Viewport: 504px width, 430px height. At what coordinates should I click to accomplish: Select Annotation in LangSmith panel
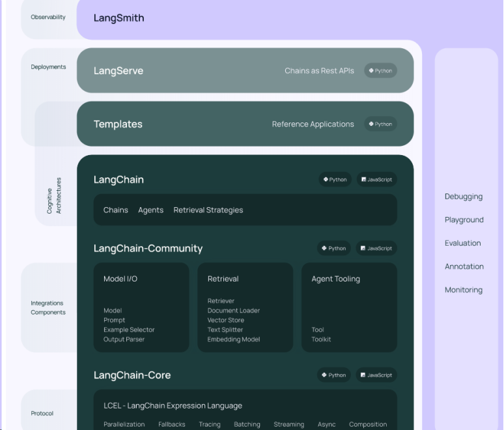(x=464, y=266)
